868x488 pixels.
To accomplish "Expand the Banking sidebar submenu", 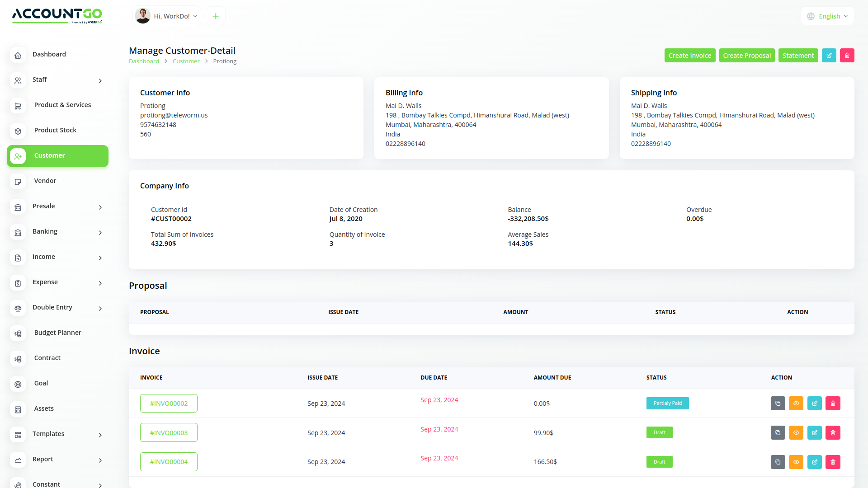I will pos(57,232).
